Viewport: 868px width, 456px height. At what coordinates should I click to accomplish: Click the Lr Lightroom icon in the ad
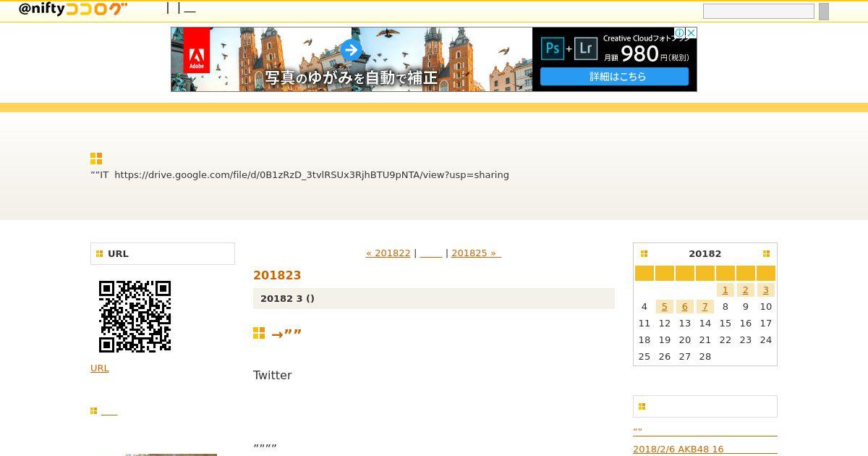pyautogui.click(x=586, y=48)
